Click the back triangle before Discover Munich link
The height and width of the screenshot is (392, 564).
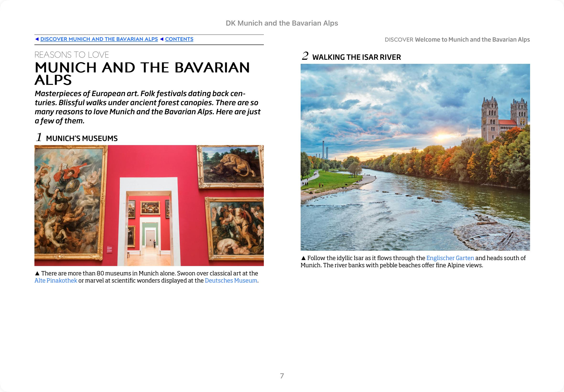pyautogui.click(x=37, y=39)
